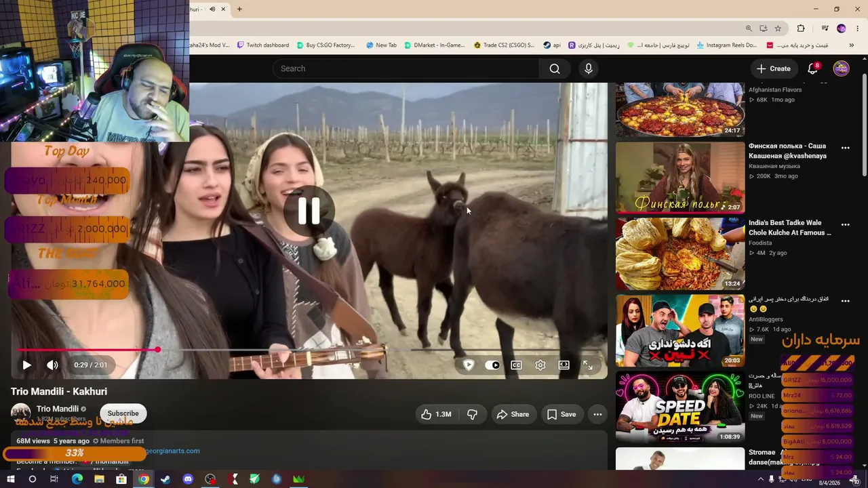The image size is (868, 488).
Task: Open the Instagram Reels Do... bookmark
Action: (726, 45)
